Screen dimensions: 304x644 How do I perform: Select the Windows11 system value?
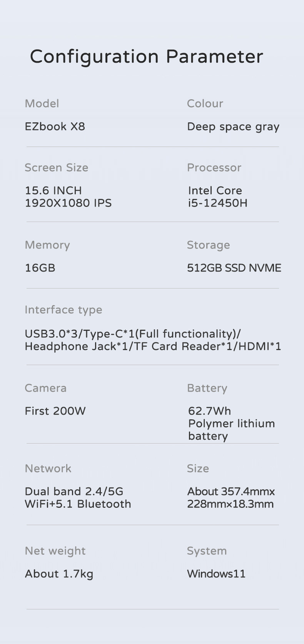(216, 574)
